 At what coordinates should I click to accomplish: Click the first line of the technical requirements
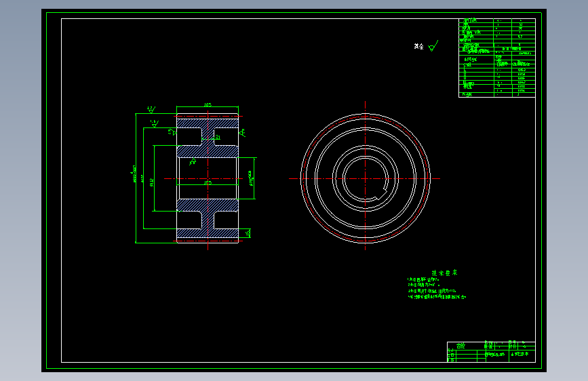point(423,279)
